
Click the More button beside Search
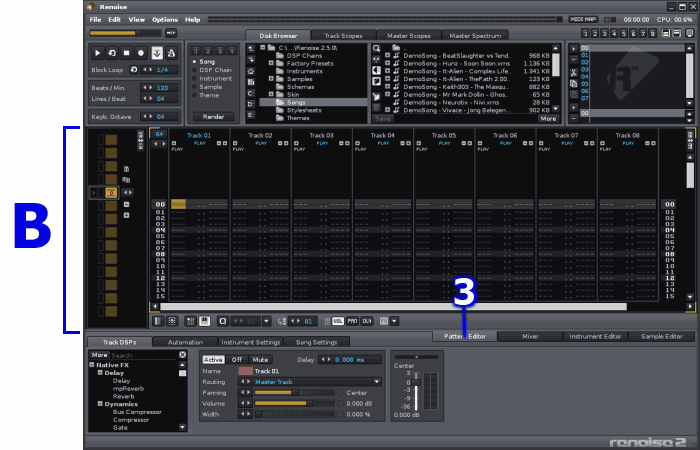point(99,355)
